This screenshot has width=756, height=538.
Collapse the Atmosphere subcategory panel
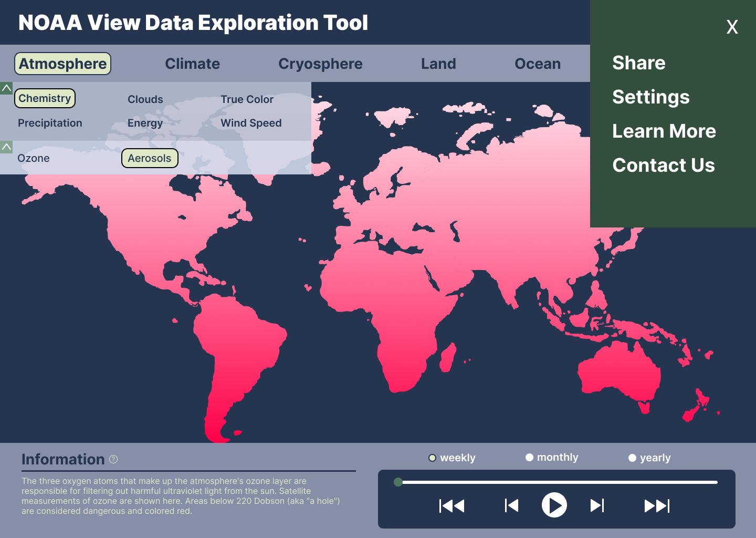6,88
